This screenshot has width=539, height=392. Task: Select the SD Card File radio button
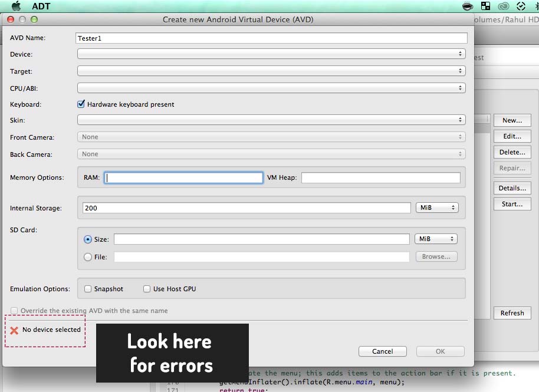[88, 257]
